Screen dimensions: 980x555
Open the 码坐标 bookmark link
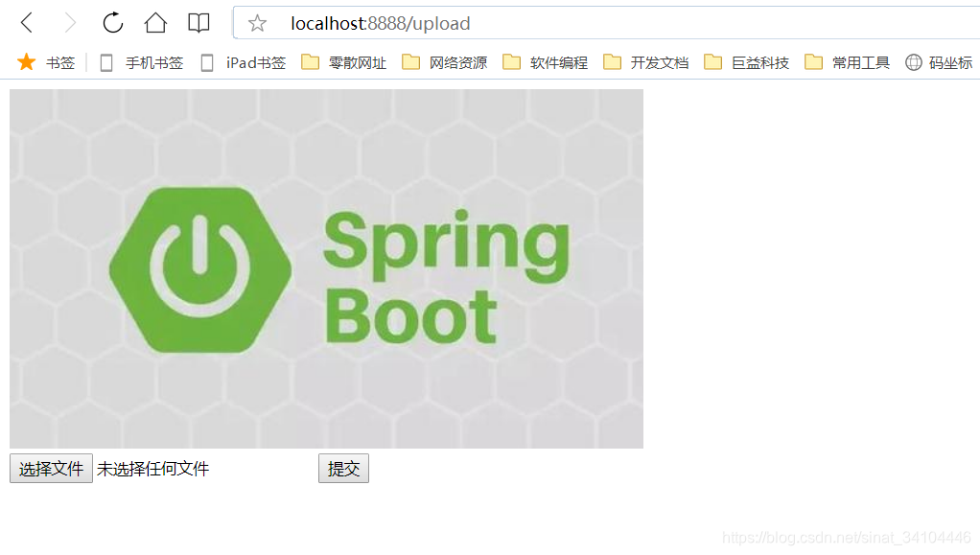pyautogui.click(x=939, y=62)
